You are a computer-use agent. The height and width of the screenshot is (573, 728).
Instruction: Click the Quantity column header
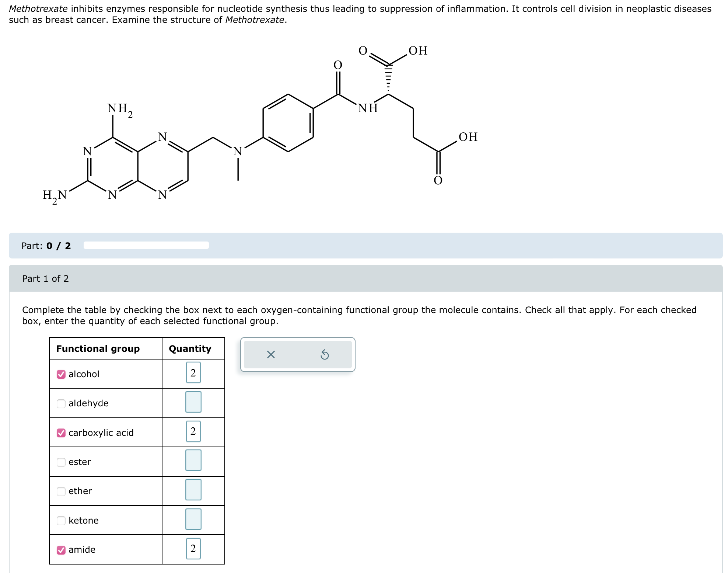tap(189, 348)
